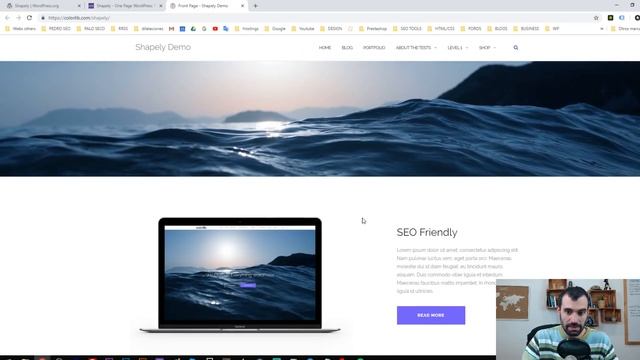Open the red YouTube bookmark icon
Viewport: 640px width, 360px height.
coord(215,29)
